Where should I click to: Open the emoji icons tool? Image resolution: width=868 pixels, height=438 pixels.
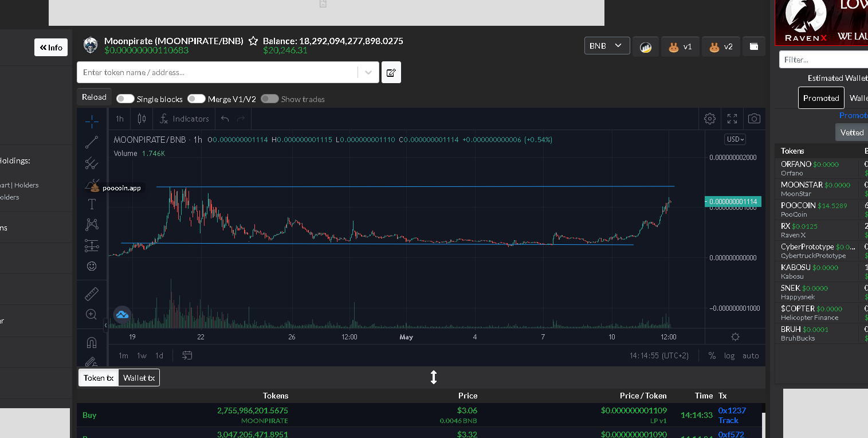(92, 266)
